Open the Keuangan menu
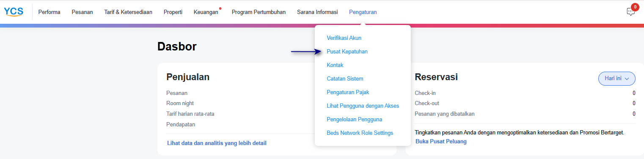644x159 pixels. coord(206,12)
